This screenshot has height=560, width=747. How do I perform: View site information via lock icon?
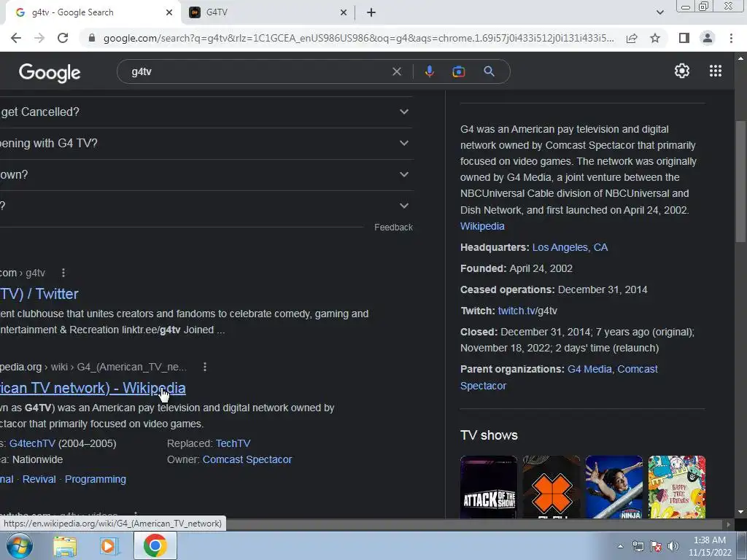tap(92, 38)
